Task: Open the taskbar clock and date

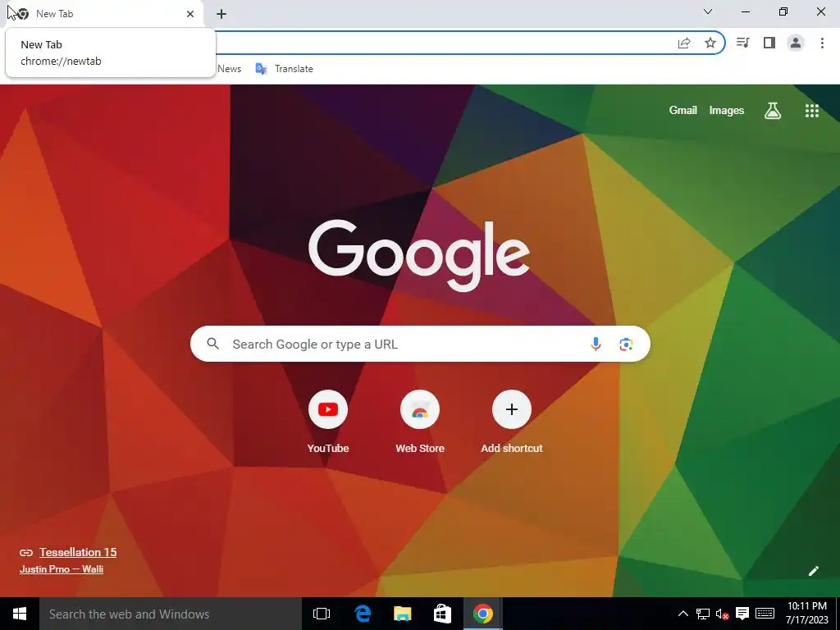Action: [807, 614]
